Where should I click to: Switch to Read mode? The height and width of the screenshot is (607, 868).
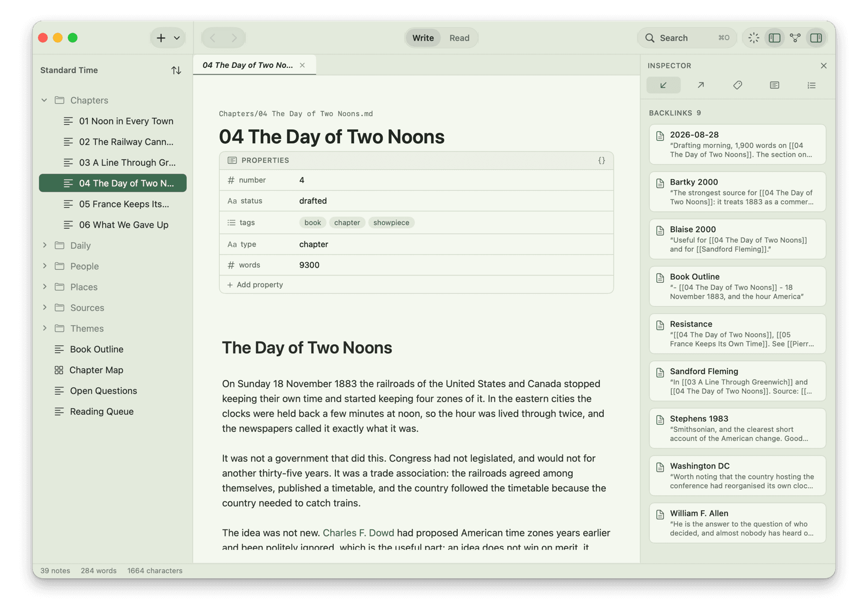459,38
